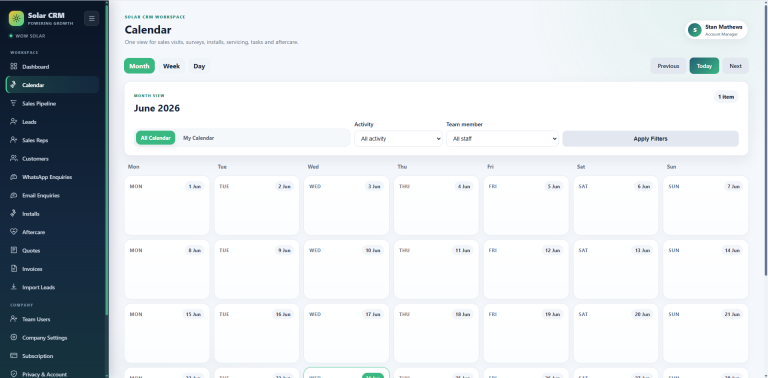Screen dimensions: 768x378
Task: Click the Sales Pipeline funnel icon
Action: (x=14, y=103)
